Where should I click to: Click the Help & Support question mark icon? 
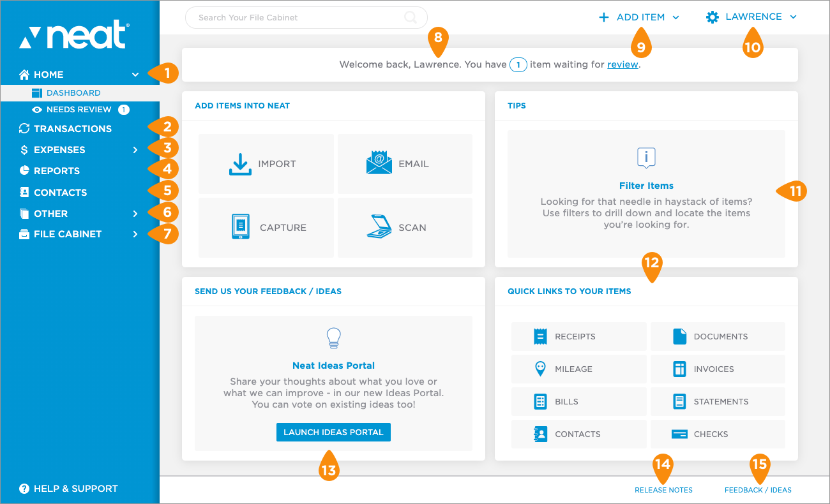pos(24,489)
